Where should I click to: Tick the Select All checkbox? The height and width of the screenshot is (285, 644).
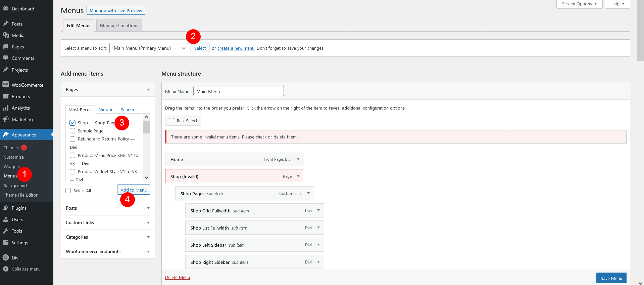68,191
